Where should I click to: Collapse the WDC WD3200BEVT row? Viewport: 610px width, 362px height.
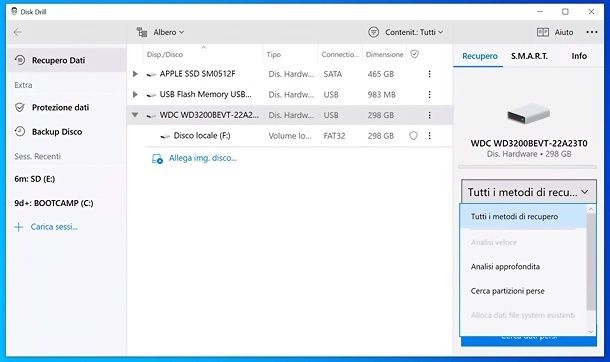click(135, 115)
